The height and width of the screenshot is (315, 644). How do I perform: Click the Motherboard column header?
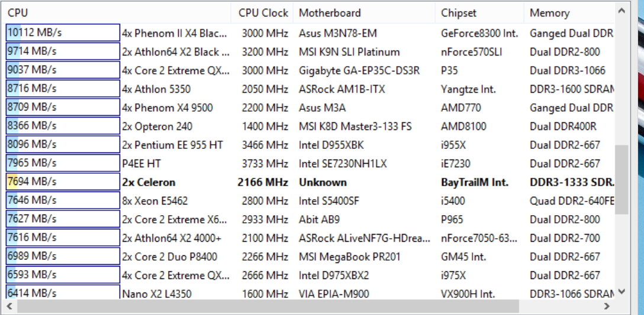pyautogui.click(x=364, y=13)
